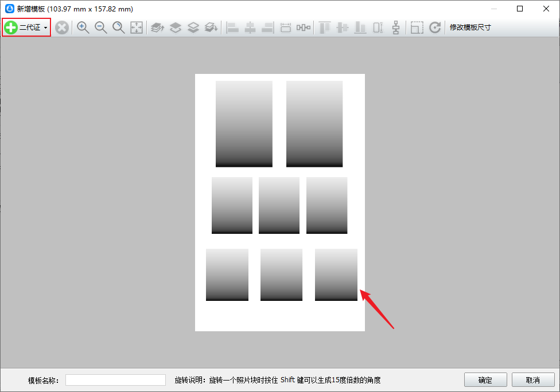Click the distribute horizontally icon

point(303,28)
